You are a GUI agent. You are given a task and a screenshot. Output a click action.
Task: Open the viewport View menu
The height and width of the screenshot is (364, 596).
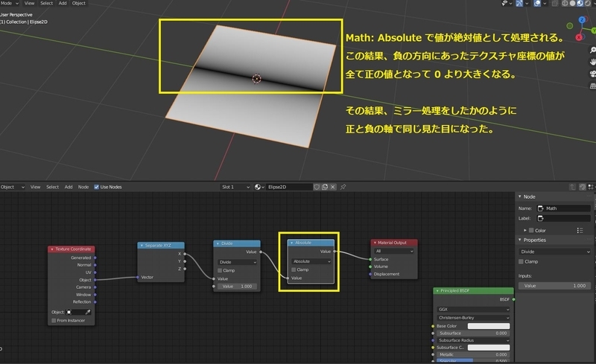[x=29, y=3]
